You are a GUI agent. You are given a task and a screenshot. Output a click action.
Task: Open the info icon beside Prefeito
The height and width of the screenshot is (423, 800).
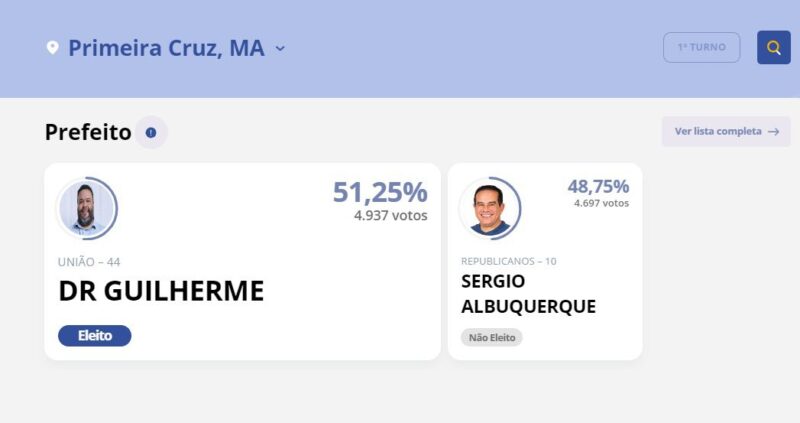click(x=151, y=133)
